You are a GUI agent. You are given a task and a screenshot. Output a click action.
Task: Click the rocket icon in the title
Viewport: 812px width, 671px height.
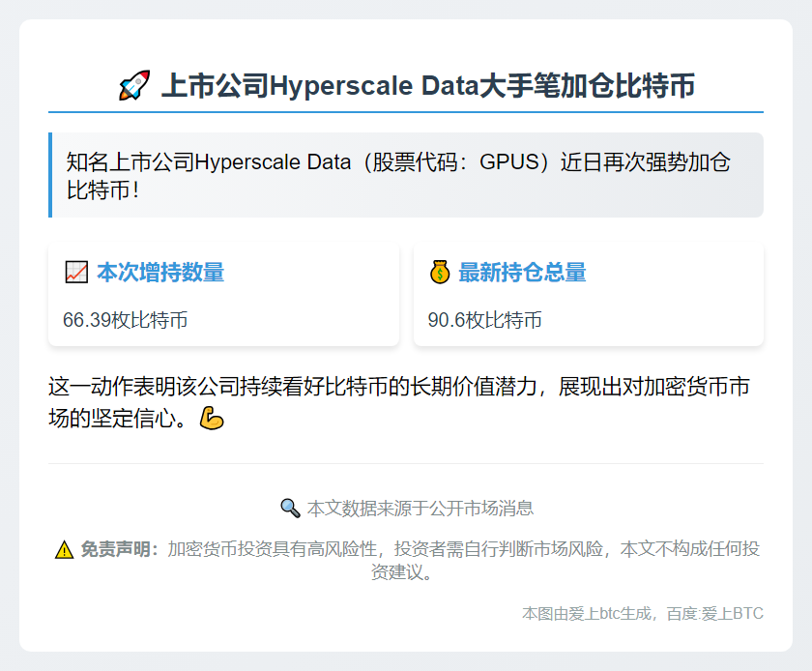point(133,86)
